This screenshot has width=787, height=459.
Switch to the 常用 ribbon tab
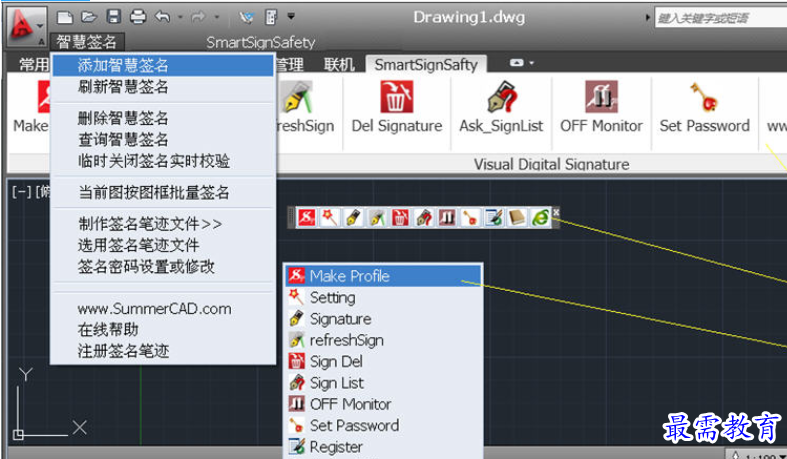(33, 65)
